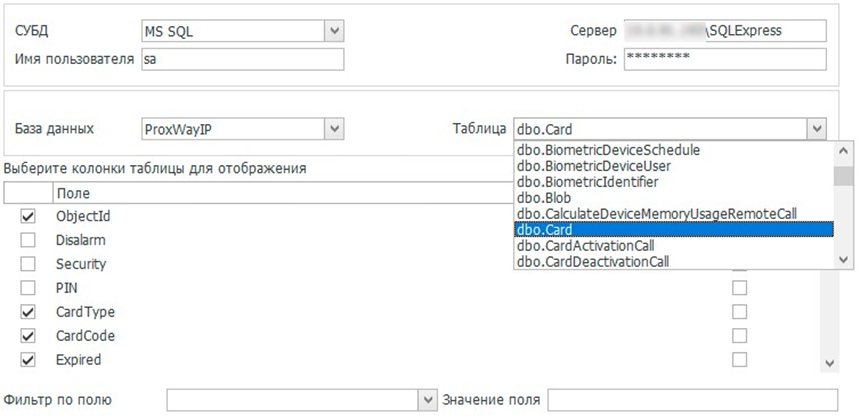The width and height of the screenshot is (860, 416).
Task: Open the Фильтр по полю dropdown
Action: click(x=427, y=400)
